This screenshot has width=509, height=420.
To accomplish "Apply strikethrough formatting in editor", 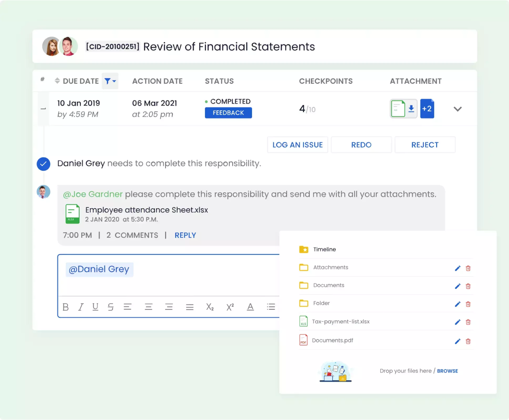I will pyautogui.click(x=111, y=307).
